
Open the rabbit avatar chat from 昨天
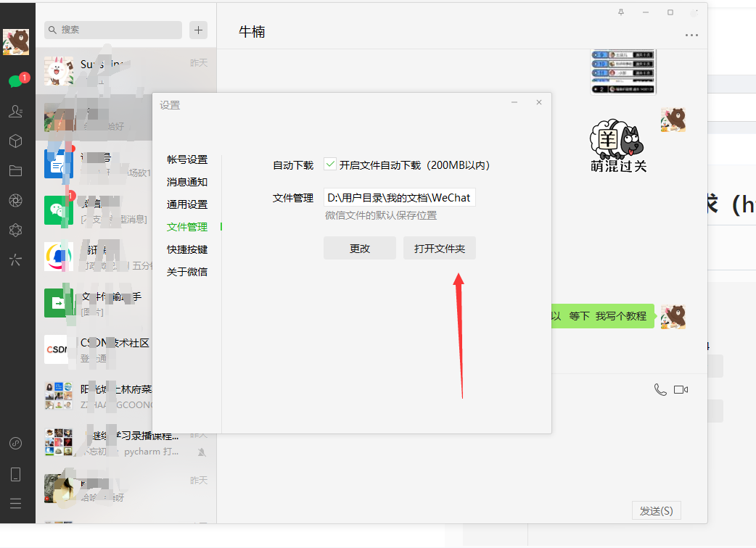59,71
